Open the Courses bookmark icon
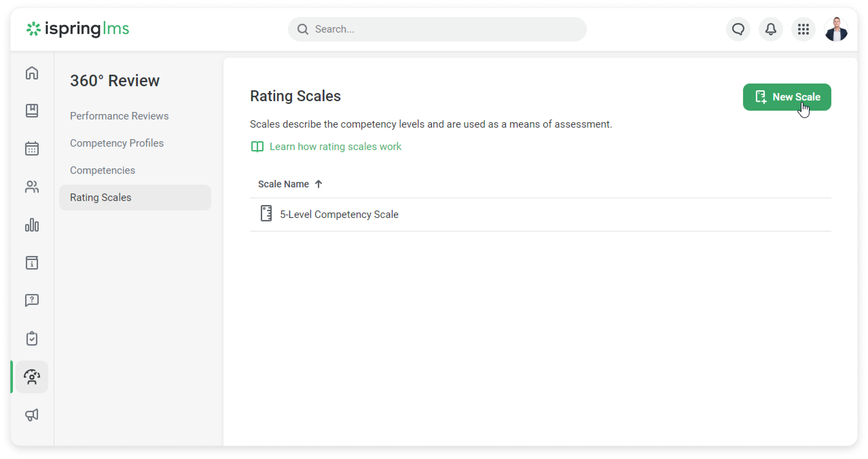This screenshot has width=868, height=459. click(x=32, y=111)
